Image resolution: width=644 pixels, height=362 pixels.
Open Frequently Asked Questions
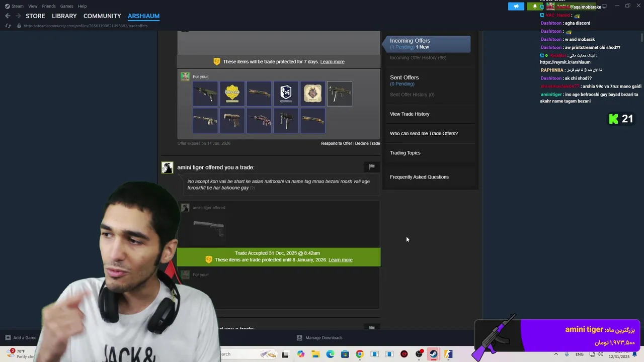(x=419, y=177)
